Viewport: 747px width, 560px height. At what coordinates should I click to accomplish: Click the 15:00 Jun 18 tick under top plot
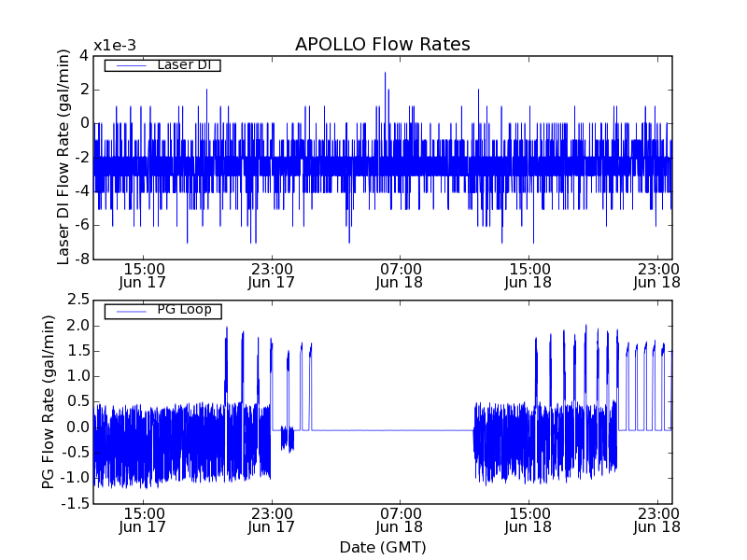[528, 275]
